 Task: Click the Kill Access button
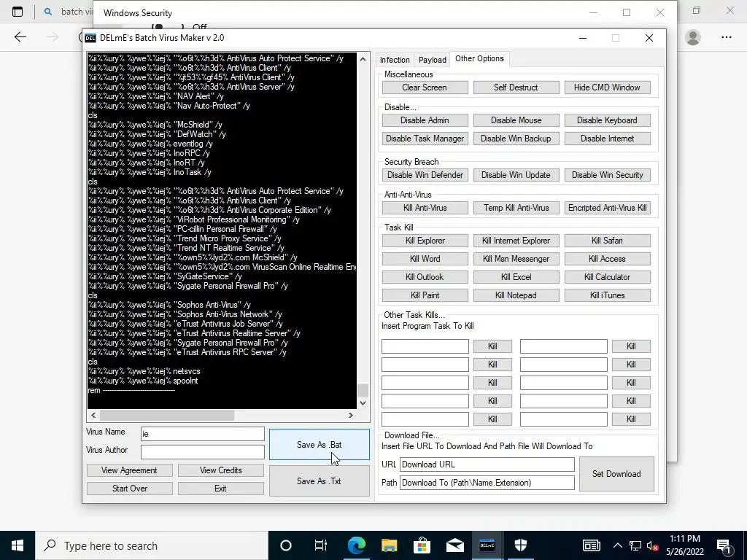(x=607, y=259)
